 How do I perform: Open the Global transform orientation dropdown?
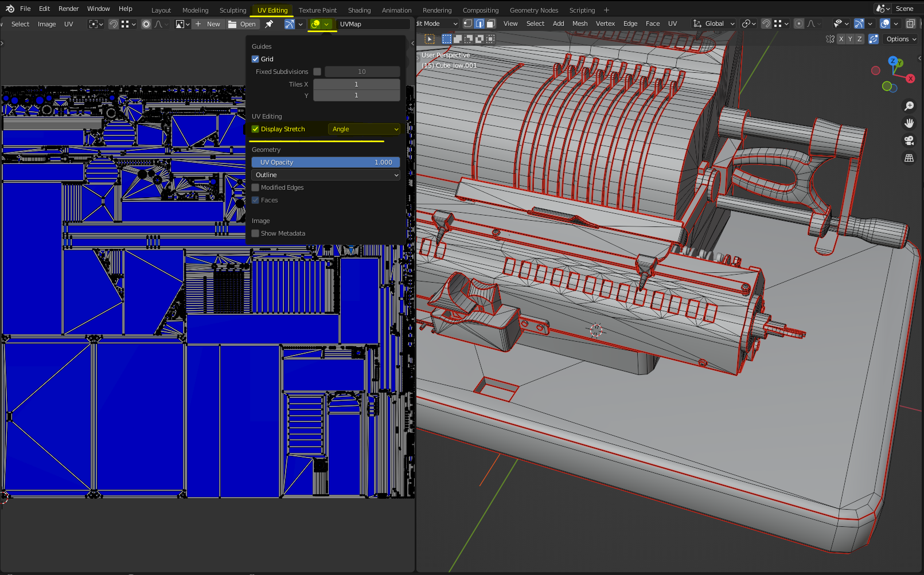coord(713,24)
